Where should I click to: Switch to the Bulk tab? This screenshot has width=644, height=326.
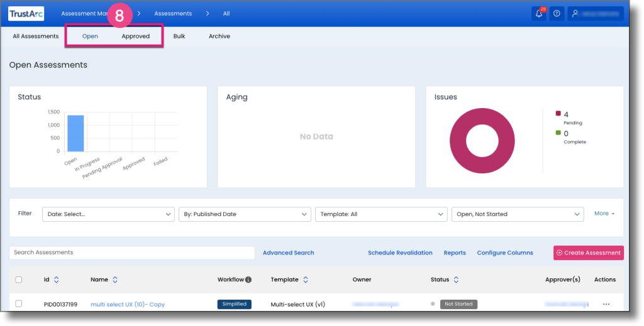(179, 36)
